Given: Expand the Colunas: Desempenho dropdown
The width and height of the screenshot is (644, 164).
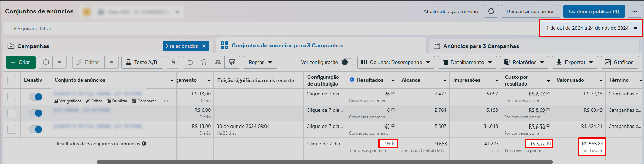Looking at the screenshot, I should [x=395, y=62].
